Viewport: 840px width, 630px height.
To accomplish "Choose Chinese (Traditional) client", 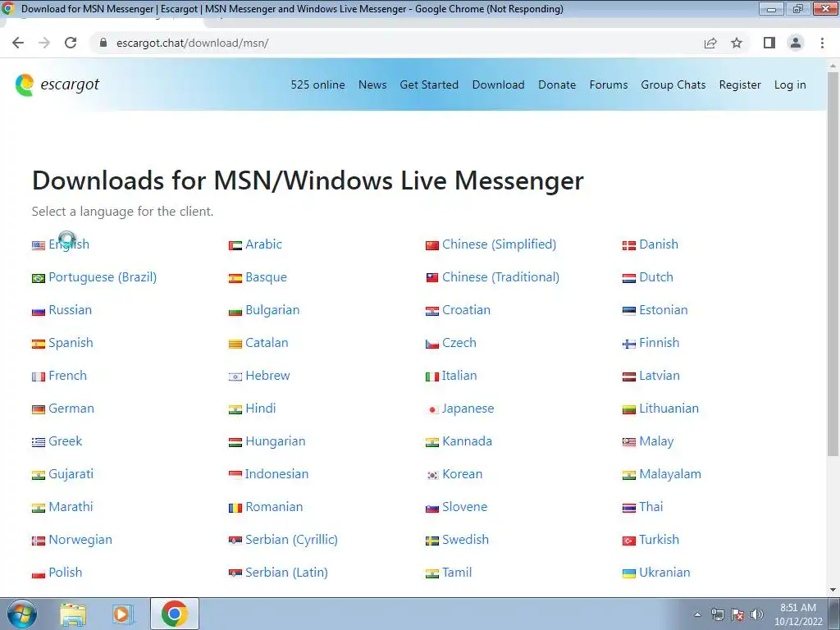I will click(501, 277).
